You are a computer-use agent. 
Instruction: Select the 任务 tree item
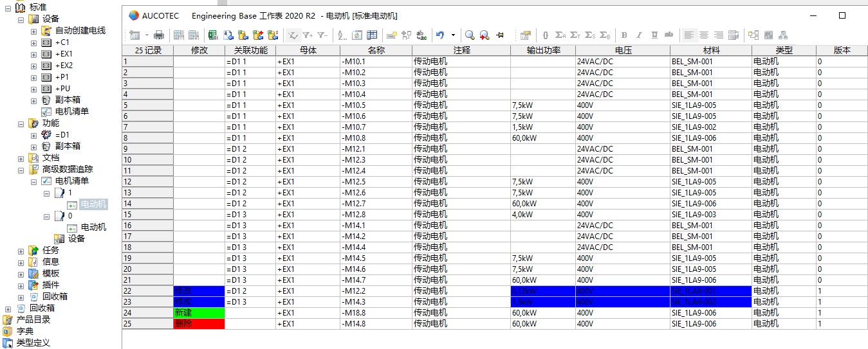(x=51, y=250)
